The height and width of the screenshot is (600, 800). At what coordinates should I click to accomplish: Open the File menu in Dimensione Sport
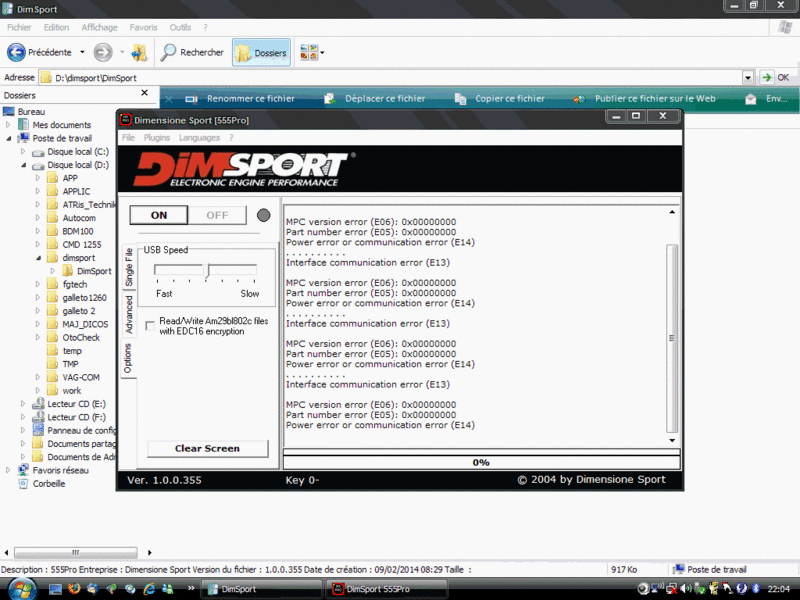[128, 138]
